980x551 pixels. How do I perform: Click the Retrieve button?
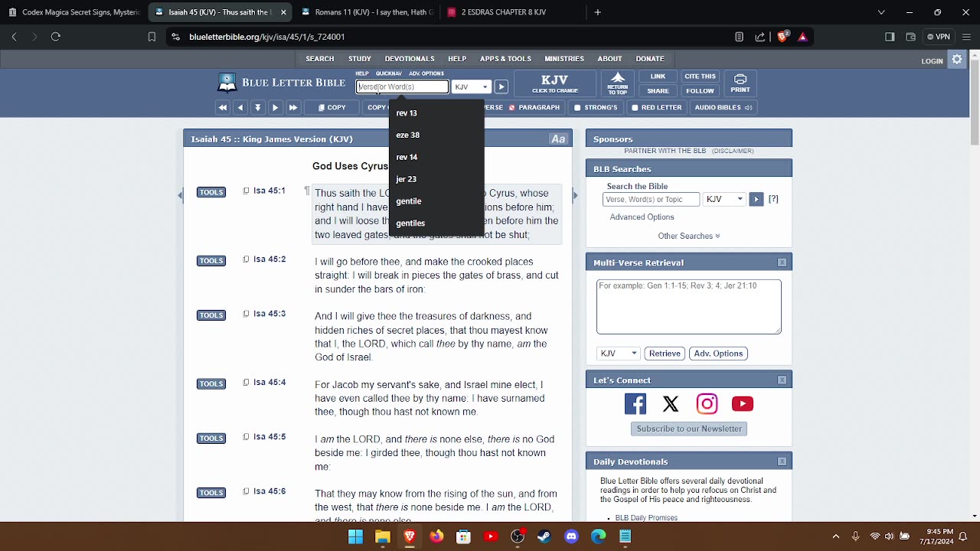[x=665, y=354]
